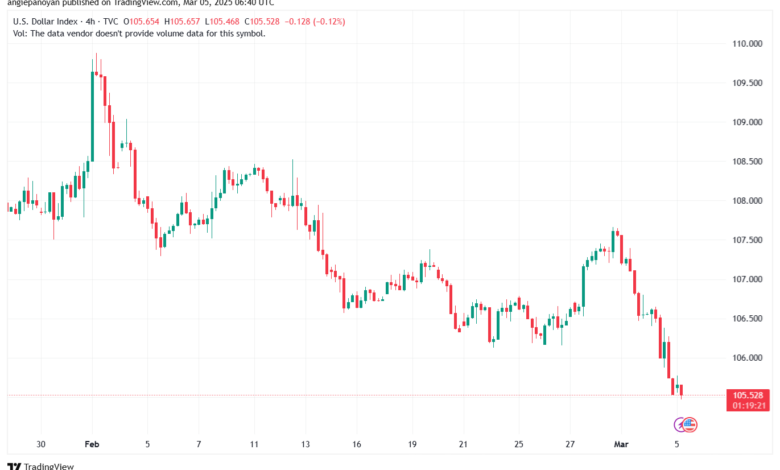780x470 pixels.
Task: Click the 21 date label on time axis
Action: coord(463,444)
